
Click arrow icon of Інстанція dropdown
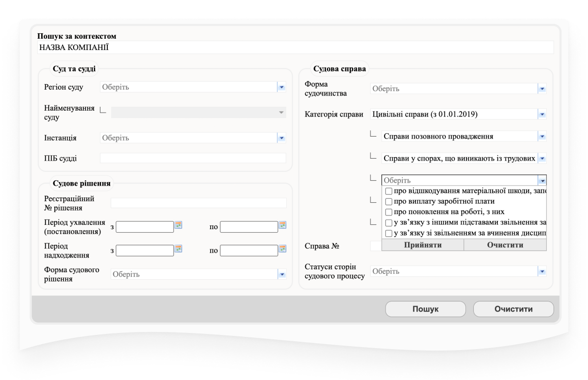[x=281, y=138]
